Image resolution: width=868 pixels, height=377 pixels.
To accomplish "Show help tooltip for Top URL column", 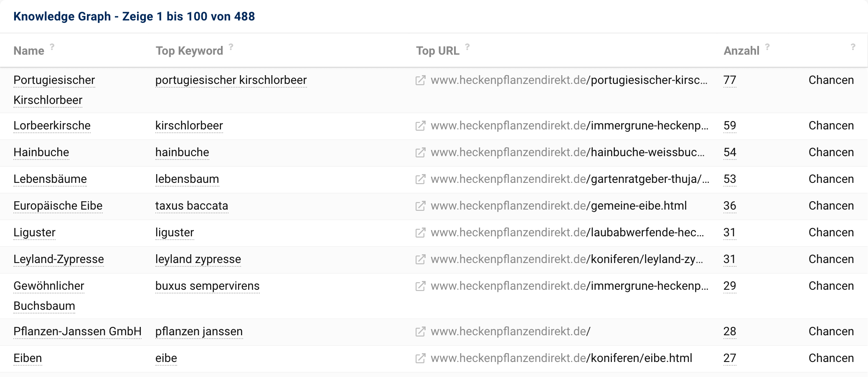I will [x=467, y=47].
